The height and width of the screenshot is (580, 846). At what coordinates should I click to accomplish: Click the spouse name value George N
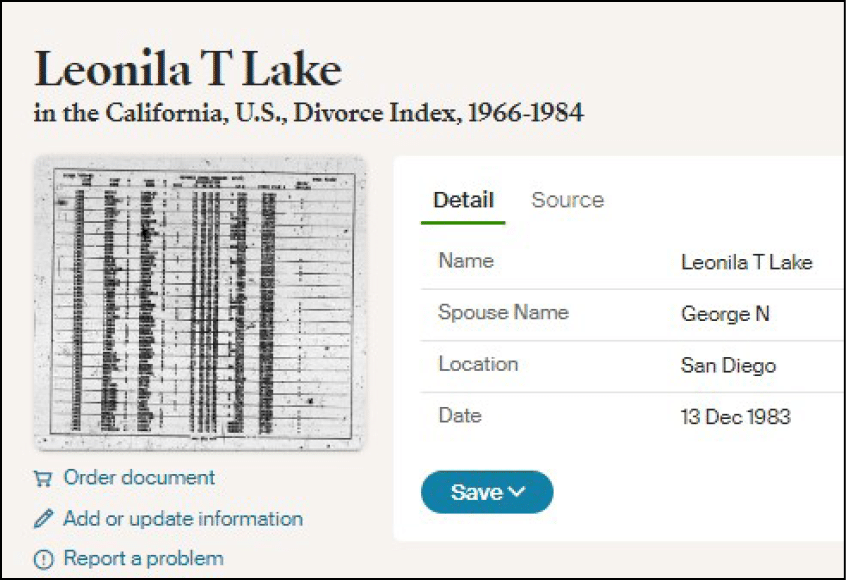[725, 314]
